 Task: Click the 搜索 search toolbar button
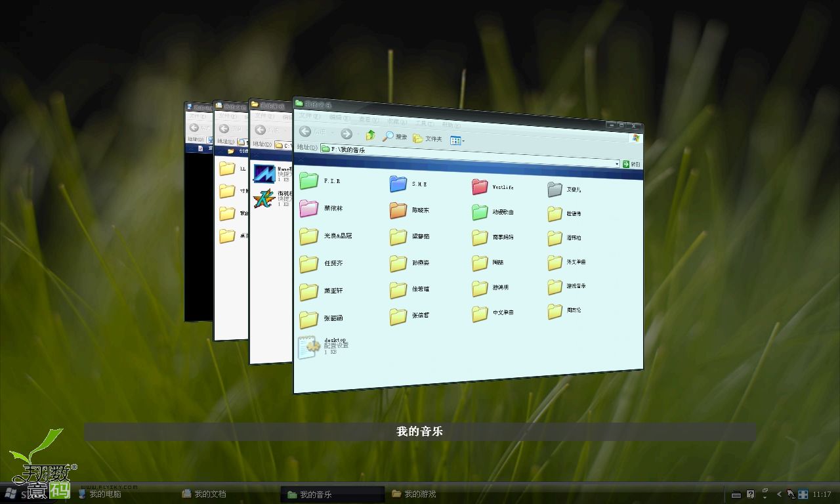click(x=396, y=136)
